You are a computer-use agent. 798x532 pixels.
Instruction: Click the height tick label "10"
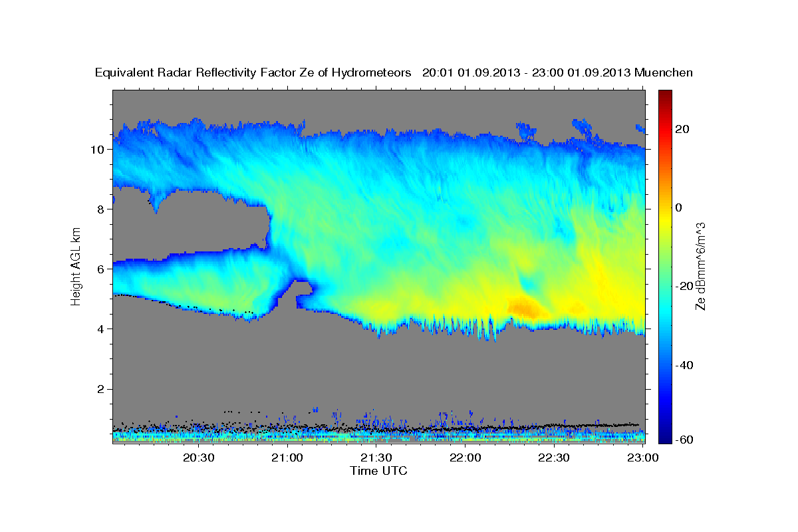tap(98, 149)
